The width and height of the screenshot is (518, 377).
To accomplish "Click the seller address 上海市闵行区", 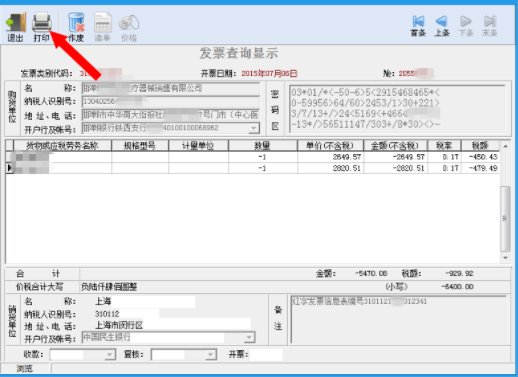I will [x=119, y=325].
